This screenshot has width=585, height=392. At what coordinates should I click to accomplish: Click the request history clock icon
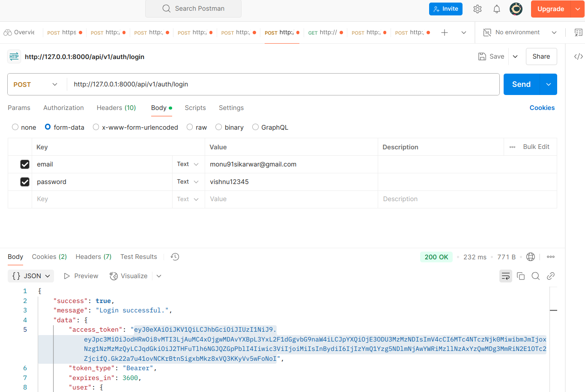coord(175,257)
